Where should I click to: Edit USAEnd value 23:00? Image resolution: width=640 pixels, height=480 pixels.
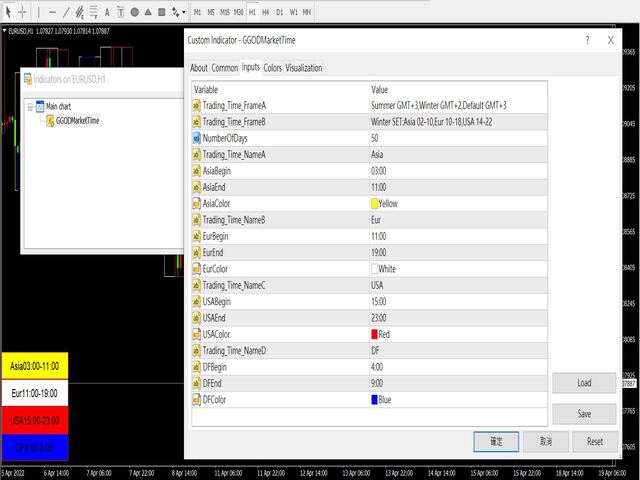coord(458,318)
